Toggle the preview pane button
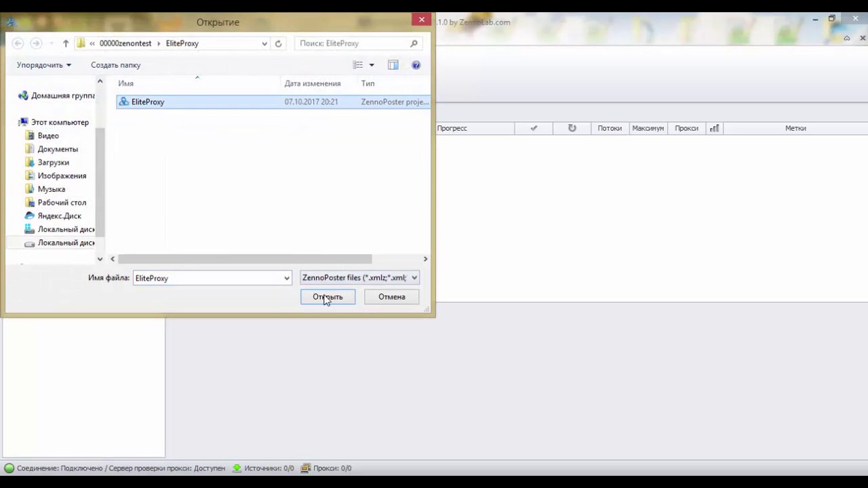This screenshot has height=488, width=868. 393,65
